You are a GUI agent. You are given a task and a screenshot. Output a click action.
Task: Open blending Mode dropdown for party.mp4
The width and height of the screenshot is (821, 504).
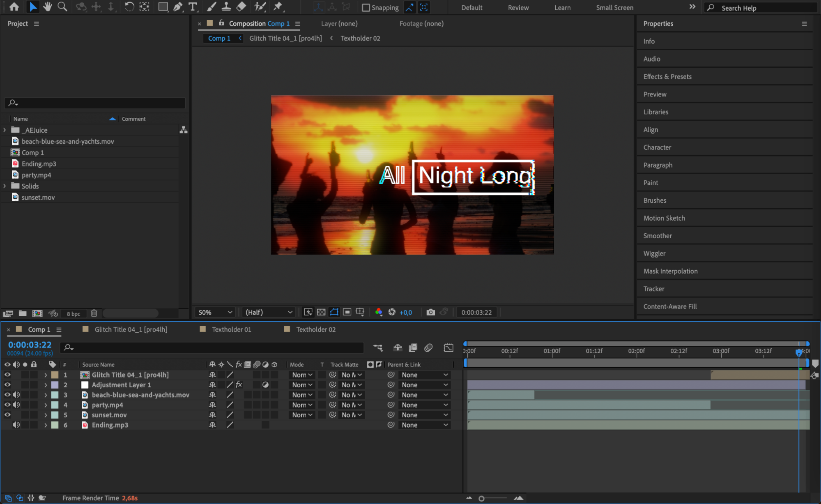pos(302,405)
